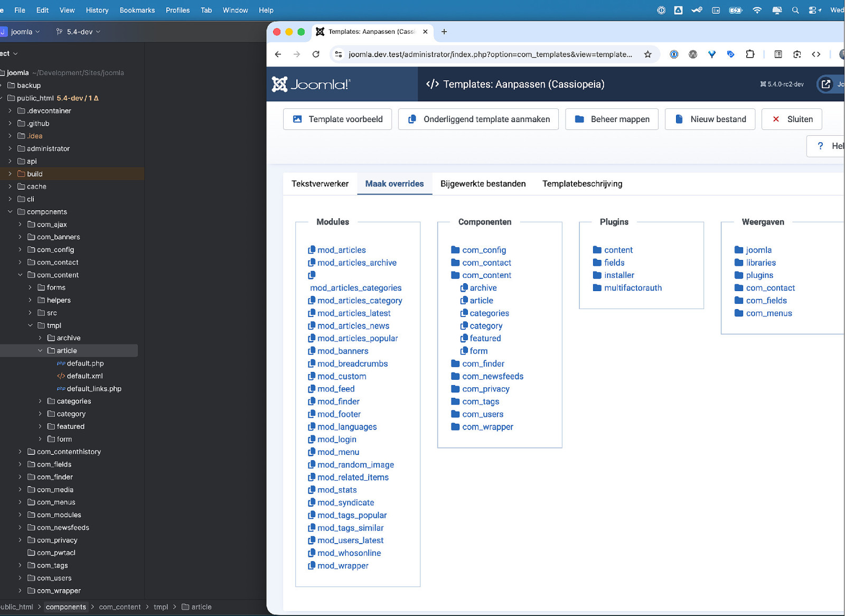
Task: Click the mod_breadcrumbs override link
Action: pos(352,364)
